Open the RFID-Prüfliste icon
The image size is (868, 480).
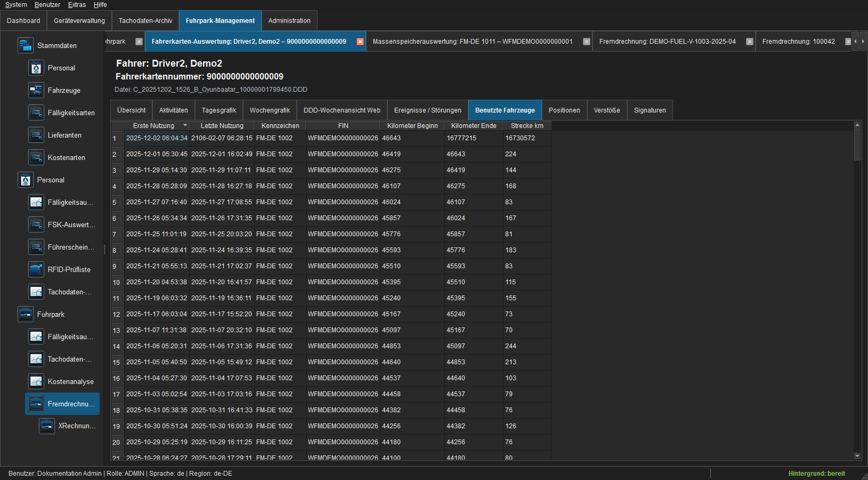[36, 269]
